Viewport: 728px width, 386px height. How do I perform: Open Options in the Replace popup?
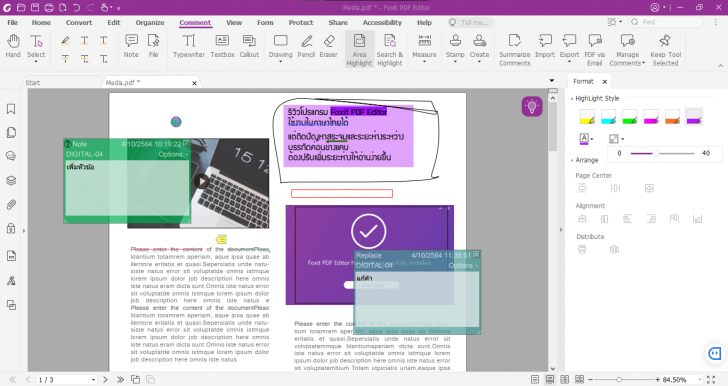click(462, 266)
